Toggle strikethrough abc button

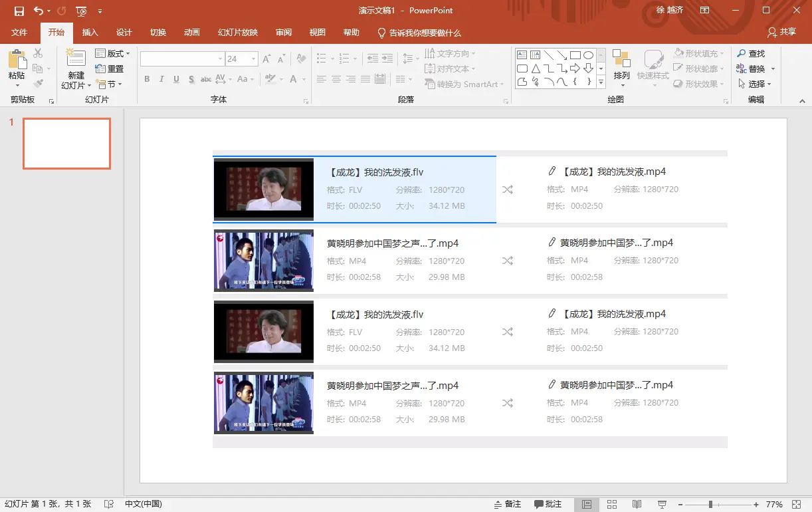[206, 79]
